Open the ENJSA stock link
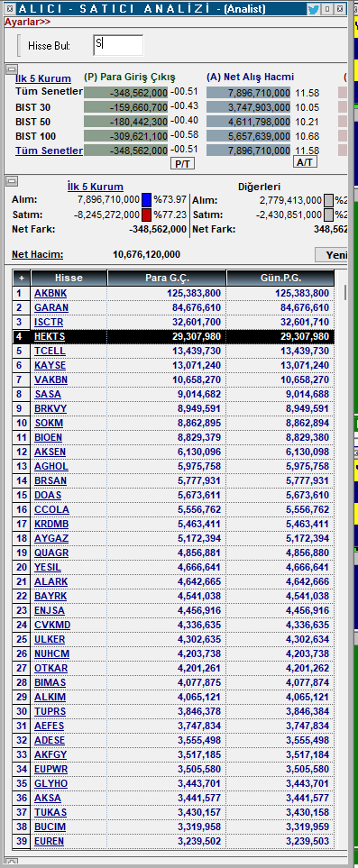Image resolution: width=358 pixels, height=868 pixels. [50, 610]
